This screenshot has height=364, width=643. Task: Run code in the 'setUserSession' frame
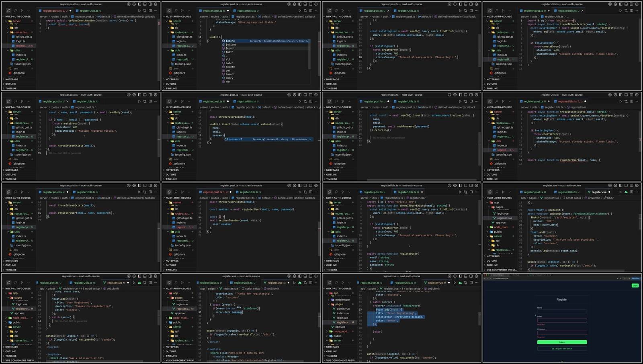click(300, 192)
